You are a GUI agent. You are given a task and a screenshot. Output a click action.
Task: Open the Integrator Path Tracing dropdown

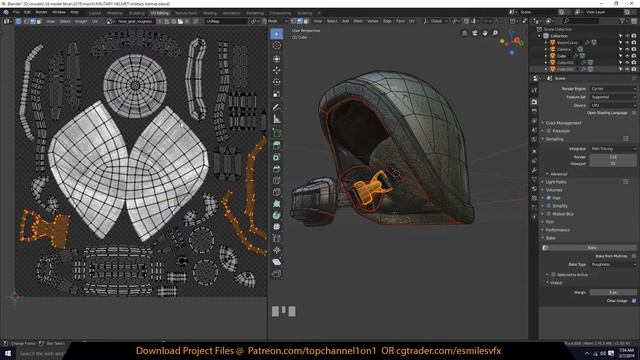click(613, 149)
